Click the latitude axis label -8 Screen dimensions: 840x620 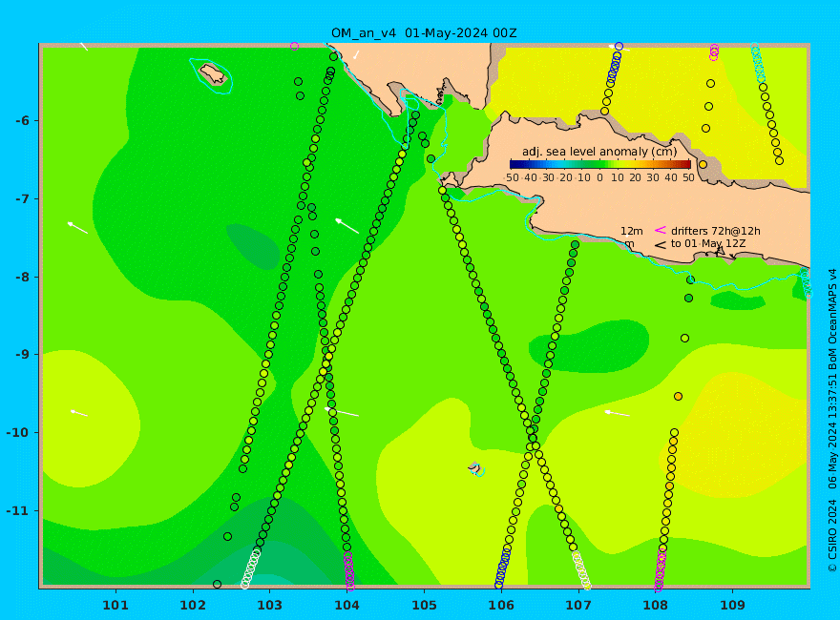[x=23, y=277]
